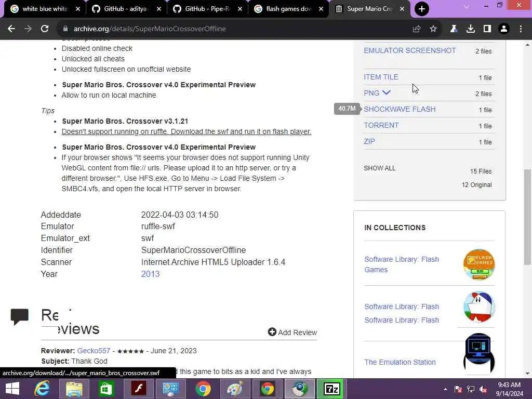Image resolution: width=532 pixels, height=399 pixels.
Task: Click The Emulation Station computer thumbnail
Action: click(x=479, y=353)
